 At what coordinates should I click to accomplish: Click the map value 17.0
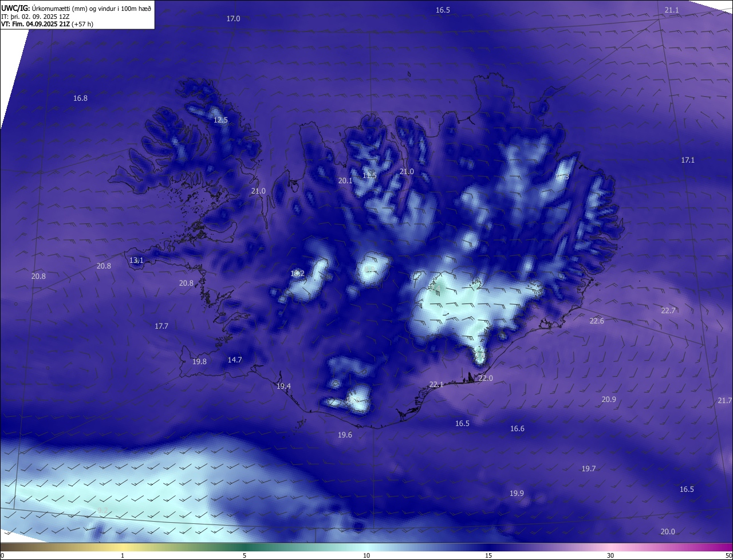[233, 18]
